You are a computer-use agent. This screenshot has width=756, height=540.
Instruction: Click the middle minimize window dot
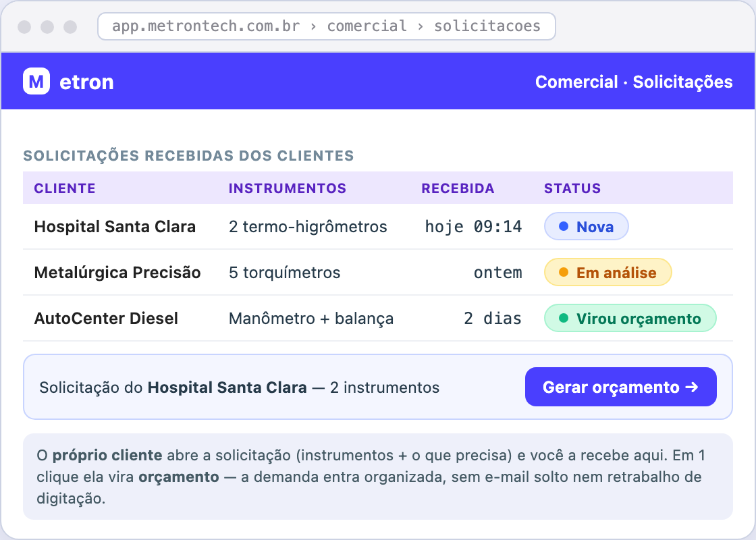point(47,26)
